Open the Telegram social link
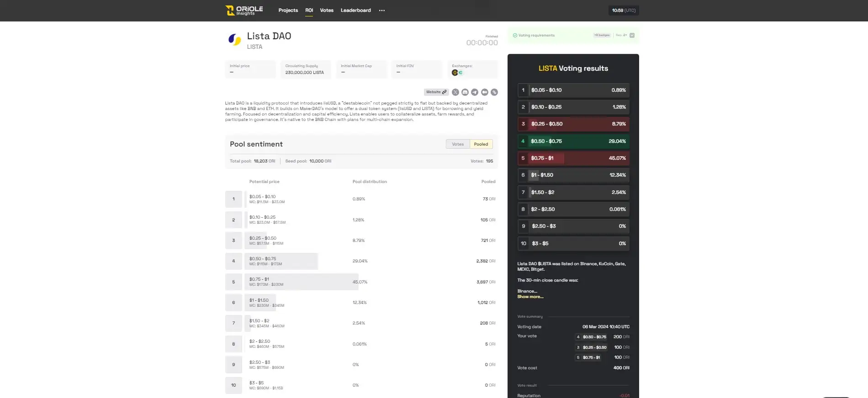 [x=475, y=92]
